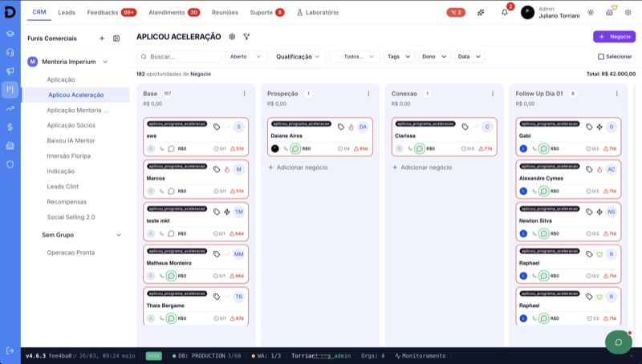The height and width of the screenshot is (364, 642).
Task: Select the Aplicação Sócios funnel
Action: (71, 126)
